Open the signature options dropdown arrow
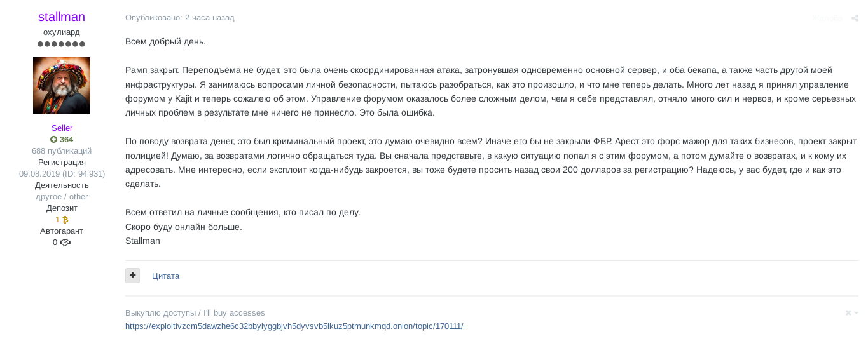 pos(857,313)
